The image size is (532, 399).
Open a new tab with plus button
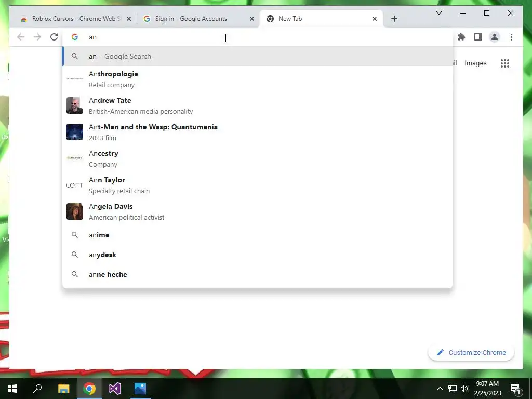pos(394,19)
